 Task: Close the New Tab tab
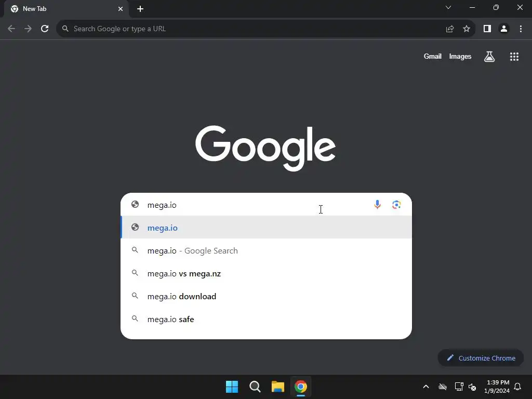click(121, 9)
